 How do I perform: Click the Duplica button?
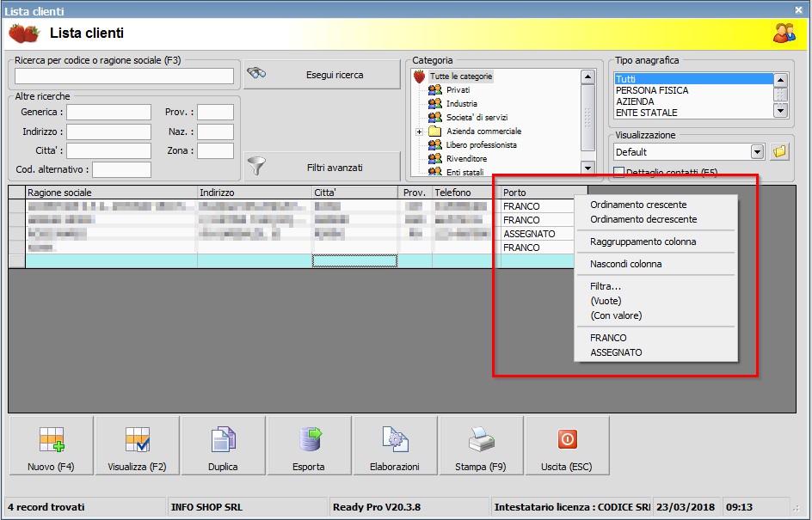[x=223, y=445]
